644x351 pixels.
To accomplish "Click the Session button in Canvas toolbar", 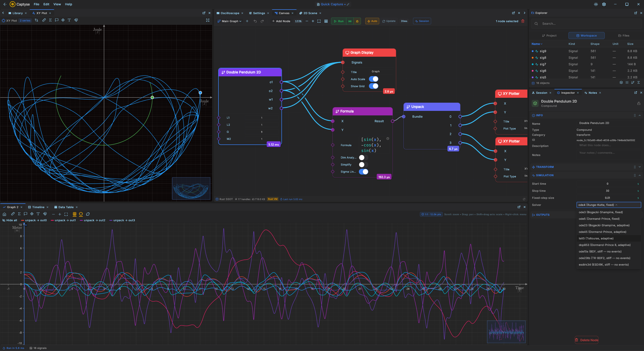I will click(422, 21).
